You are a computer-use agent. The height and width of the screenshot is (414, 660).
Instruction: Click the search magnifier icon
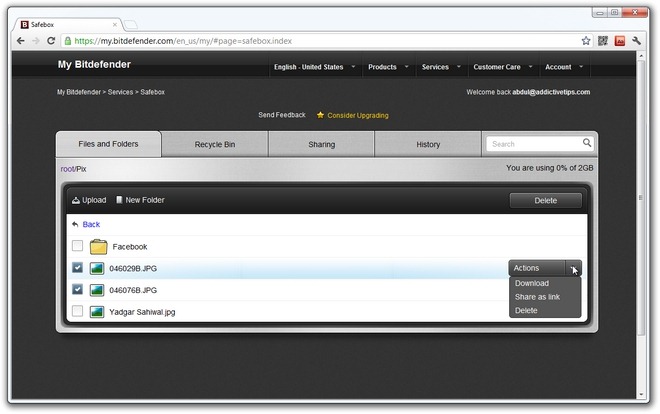(x=587, y=143)
